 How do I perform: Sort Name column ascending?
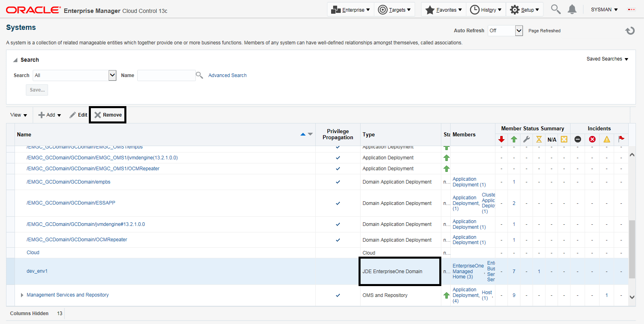(303, 134)
